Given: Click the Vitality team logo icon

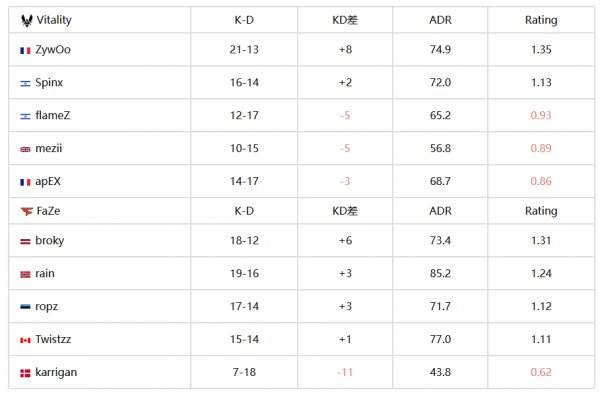Looking at the screenshot, I should click(x=27, y=20).
